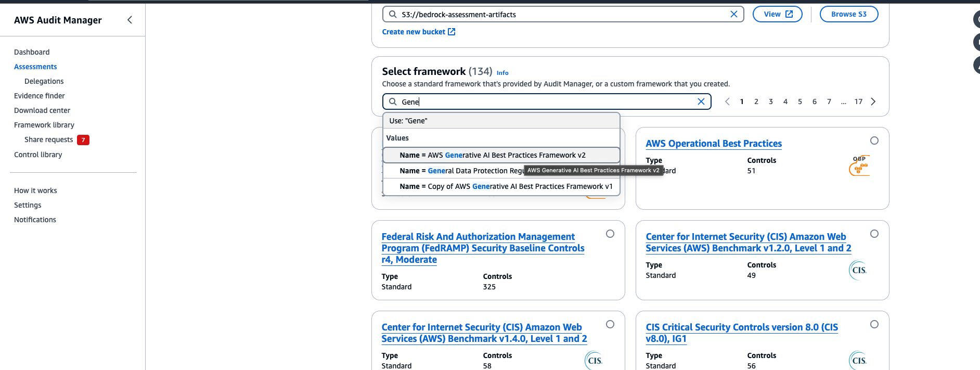Go to page 17 of frameworks
The width and height of the screenshot is (980, 370).
pyautogui.click(x=858, y=101)
